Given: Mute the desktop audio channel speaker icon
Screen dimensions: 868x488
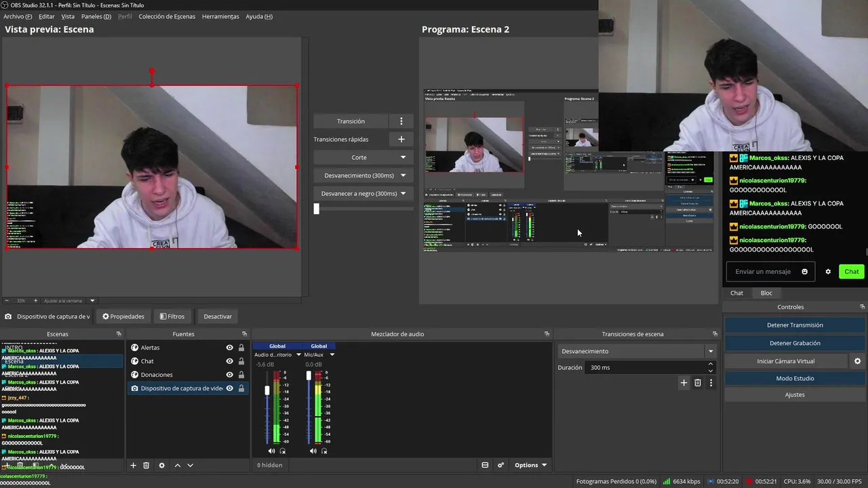Looking at the screenshot, I should point(271,451).
